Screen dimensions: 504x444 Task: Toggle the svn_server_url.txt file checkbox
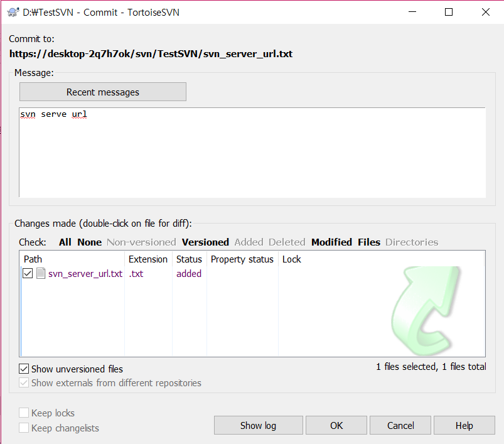pyautogui.click(x=28, y=273)
